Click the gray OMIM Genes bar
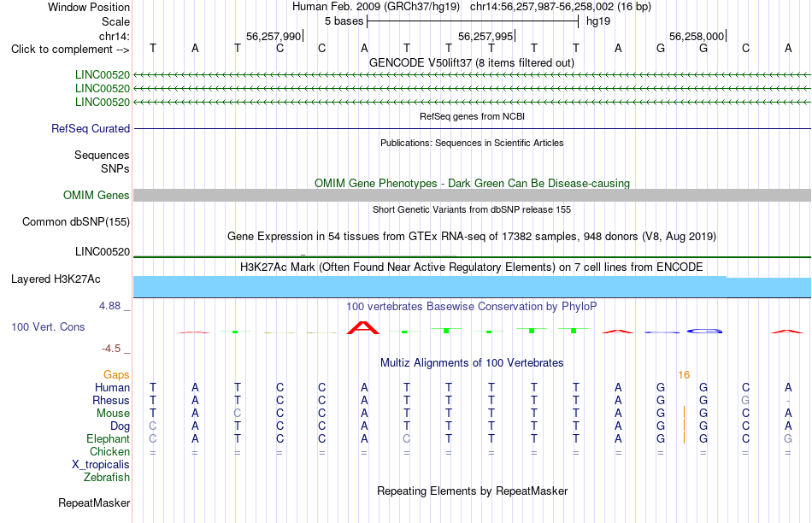Screen dimensions: 812x523 point(472,195)
